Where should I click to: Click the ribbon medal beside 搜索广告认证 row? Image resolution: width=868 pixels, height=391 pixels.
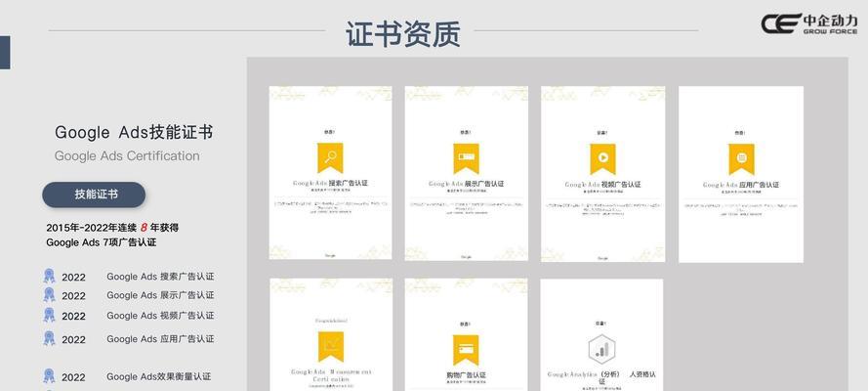tap(49, 276)
